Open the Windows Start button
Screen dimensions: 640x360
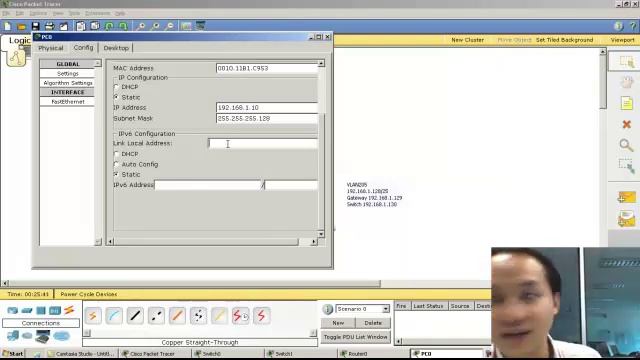click(x=13, y=353)
